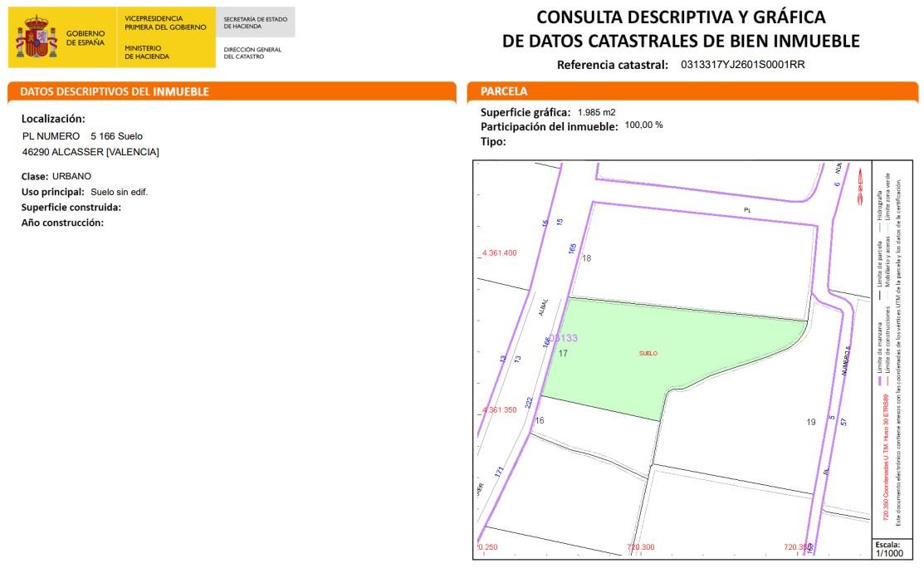Click the 'Localización:' label
Image resolution: width=924 pixels, height=578 pixels.
click(53, 119)
